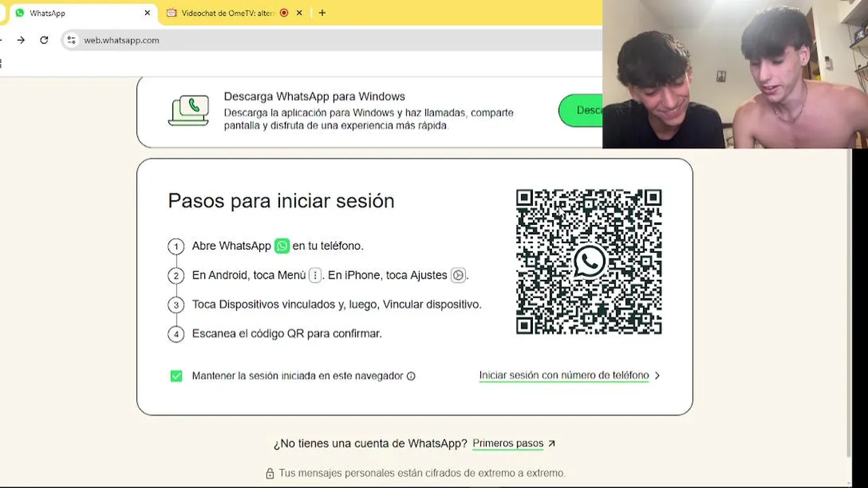
Task: Click the web.whatsapp.com address bar
Action: tap(332, 40)
